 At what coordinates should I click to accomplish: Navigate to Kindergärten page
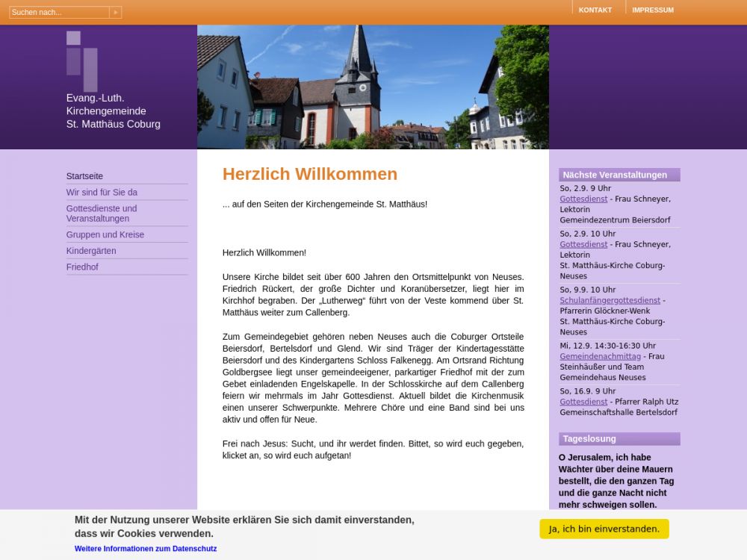coord(91,251)
